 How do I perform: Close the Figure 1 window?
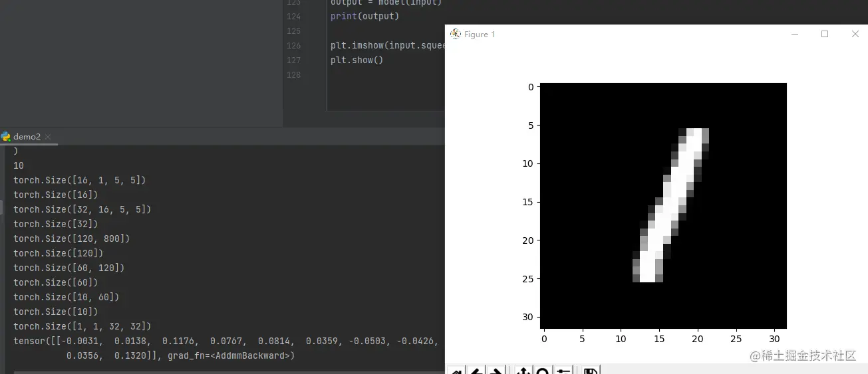(x=855, y=34)
